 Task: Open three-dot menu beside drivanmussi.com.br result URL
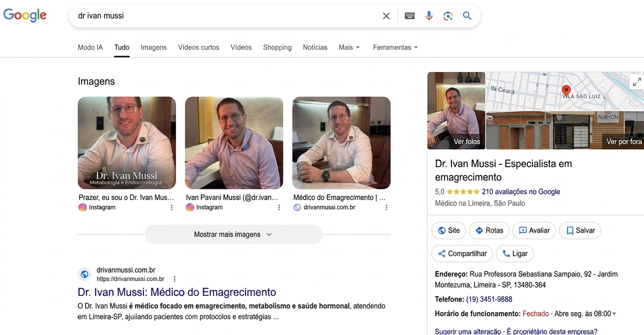[x=174, y=279]
